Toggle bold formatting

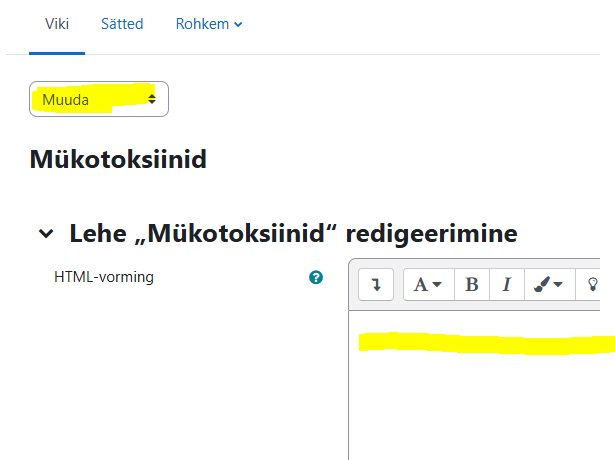471,285
